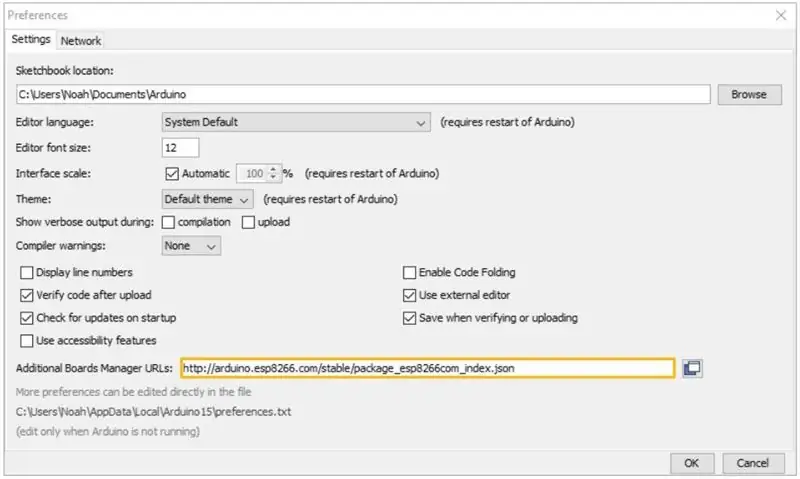This screenshot has width=800, height=479.
Task: Disable Use external editor
Action: click(x=409, y=295)
